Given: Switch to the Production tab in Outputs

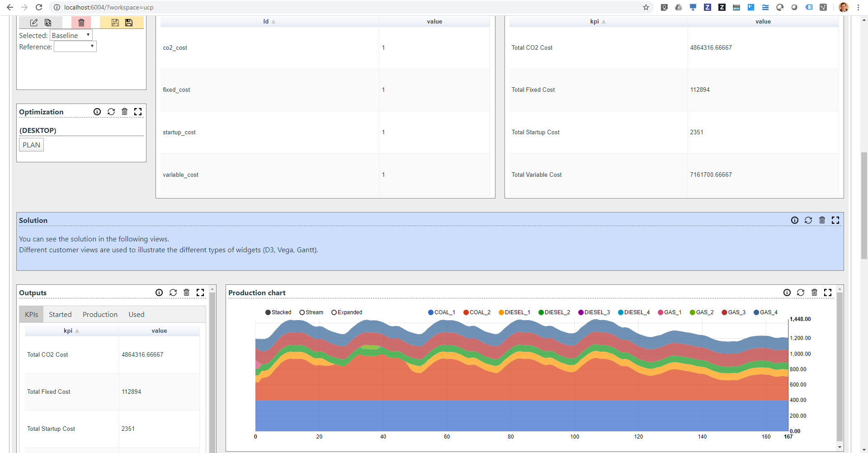Looking at the screenshot, I should click(100, 315).
